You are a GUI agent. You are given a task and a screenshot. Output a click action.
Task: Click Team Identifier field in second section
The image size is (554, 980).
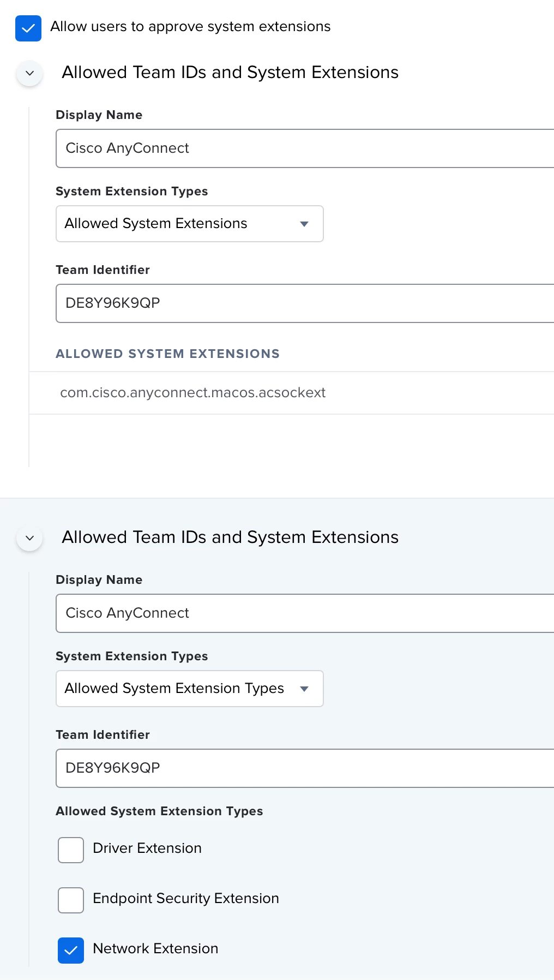click(305, 768)
